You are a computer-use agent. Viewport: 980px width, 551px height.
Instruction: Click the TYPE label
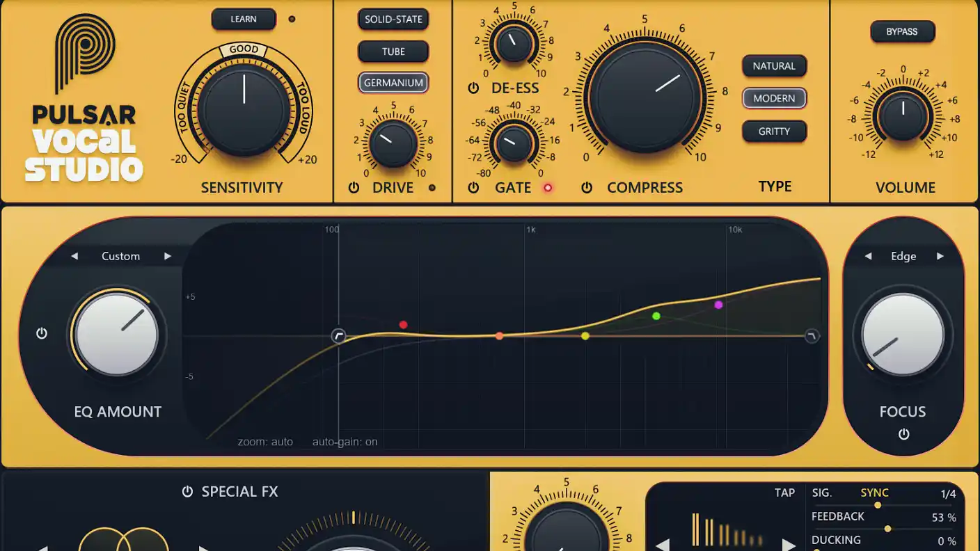775,186
